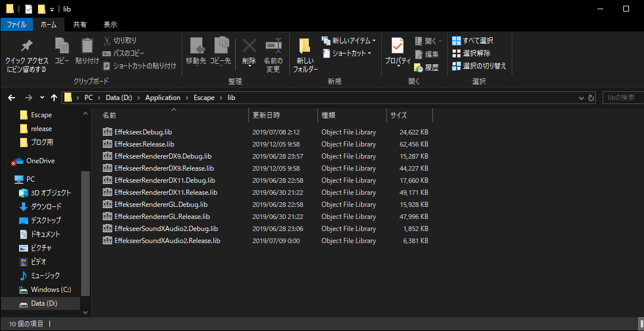
Task: Expand breadcrumb chevron after Application
Action: point(187,98)
